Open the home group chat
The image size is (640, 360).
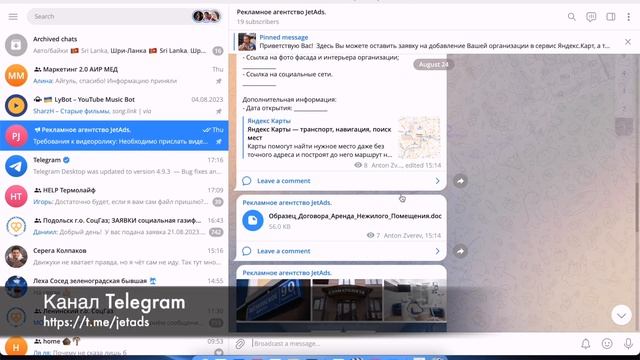pyautogui.click(x=114, y=346)
